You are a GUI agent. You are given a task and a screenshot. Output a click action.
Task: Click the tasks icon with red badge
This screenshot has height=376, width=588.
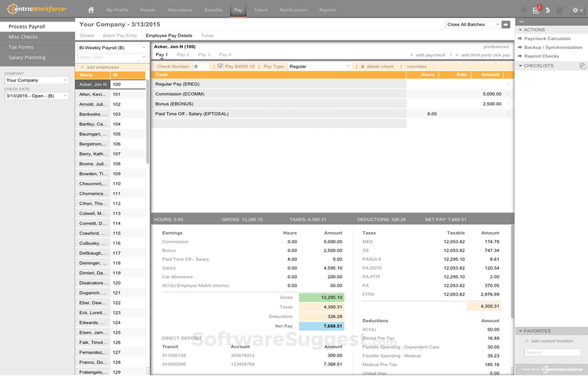point(536,11)
